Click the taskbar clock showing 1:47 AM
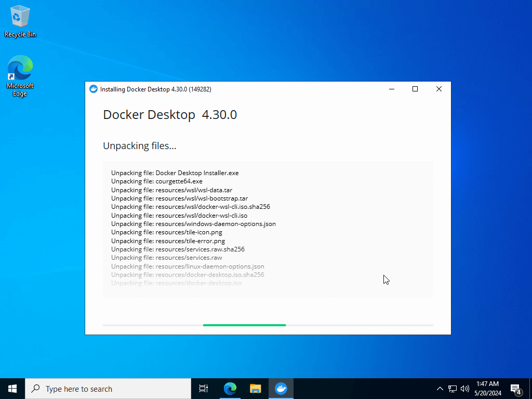This screenshot has height=399, width=532. 488,389
